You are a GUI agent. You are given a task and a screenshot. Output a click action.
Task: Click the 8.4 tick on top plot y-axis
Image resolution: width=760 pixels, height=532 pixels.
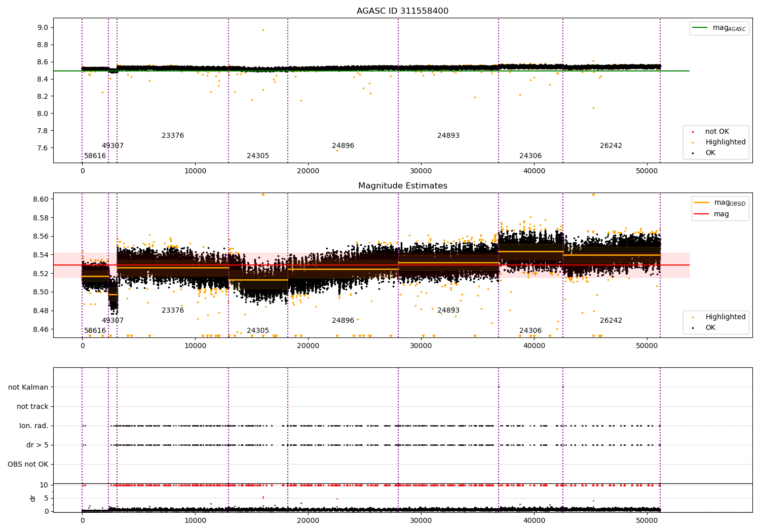[43, 80]
